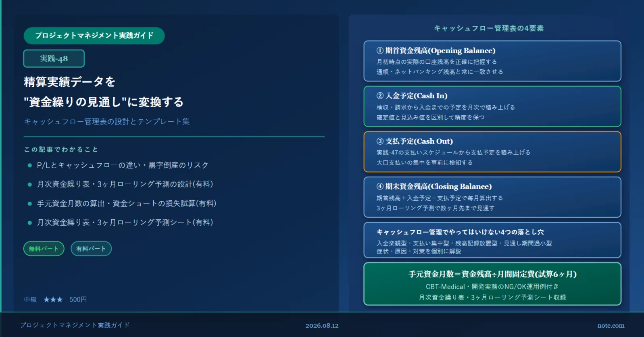The image size is (644, 337).
Task: Click the プロジェクトマネジメント実践ガイド green badge
Action: [94, 35]
